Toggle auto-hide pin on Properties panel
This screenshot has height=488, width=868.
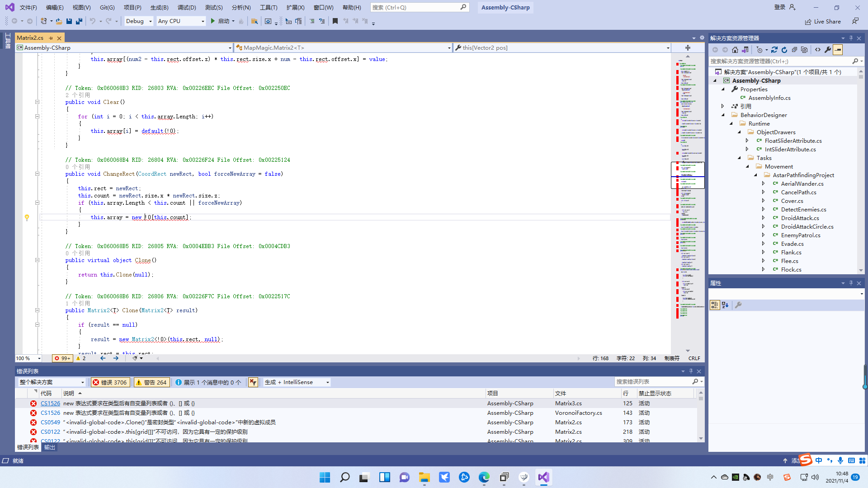pos(851,283)
